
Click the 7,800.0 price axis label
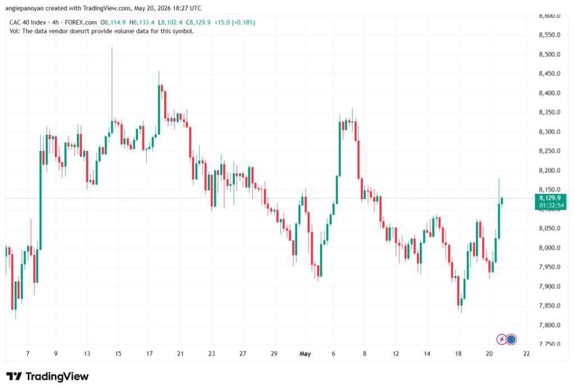pyautogui.click(x=549, y=325)
